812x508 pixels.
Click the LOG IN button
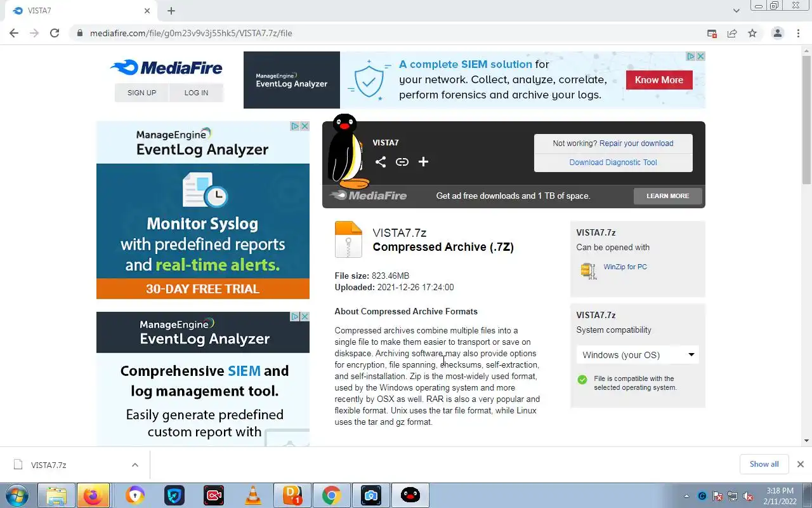click(196, 93)
